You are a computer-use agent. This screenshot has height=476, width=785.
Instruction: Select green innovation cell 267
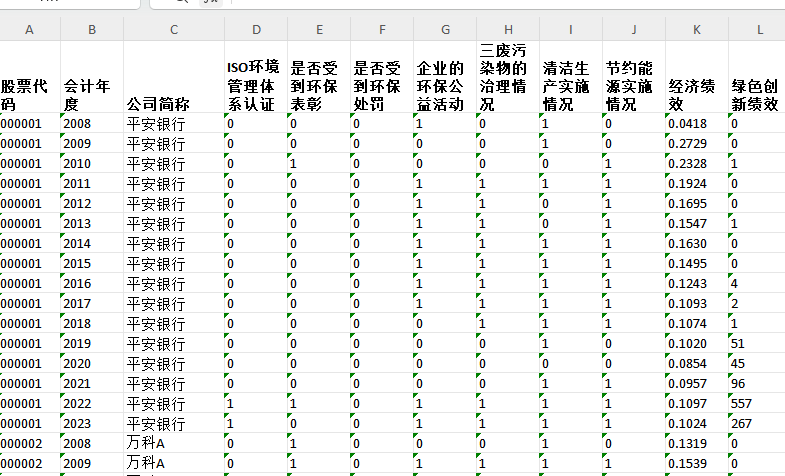tap(757, 423)
